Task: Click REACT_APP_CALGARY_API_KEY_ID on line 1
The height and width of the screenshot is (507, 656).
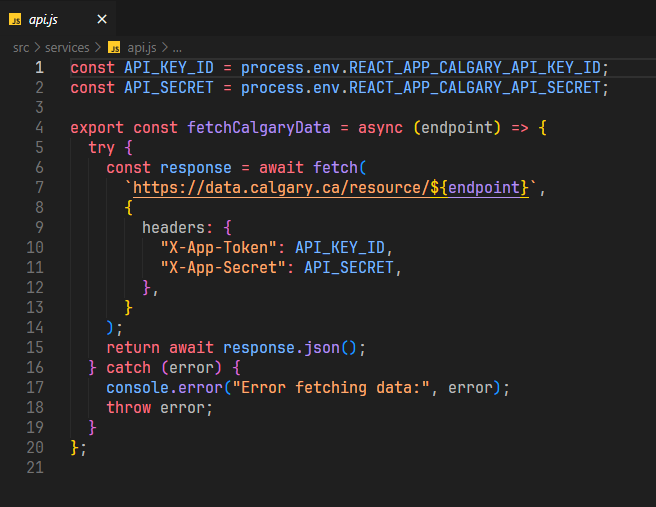Action: pos(475,68)
